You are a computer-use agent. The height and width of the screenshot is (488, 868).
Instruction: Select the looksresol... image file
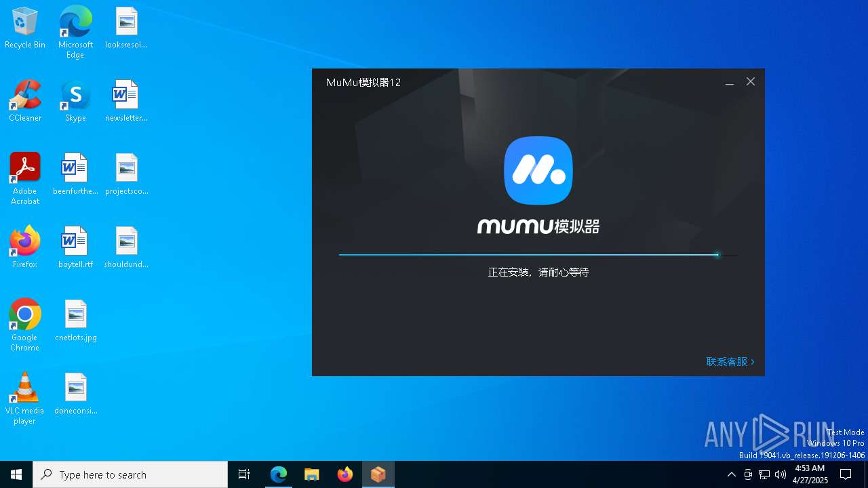point(126,28)
